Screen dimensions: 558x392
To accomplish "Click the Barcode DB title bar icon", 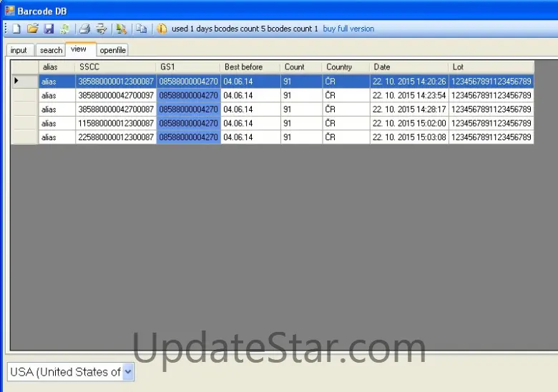I will pyautogui.click(x=9, y=11).
